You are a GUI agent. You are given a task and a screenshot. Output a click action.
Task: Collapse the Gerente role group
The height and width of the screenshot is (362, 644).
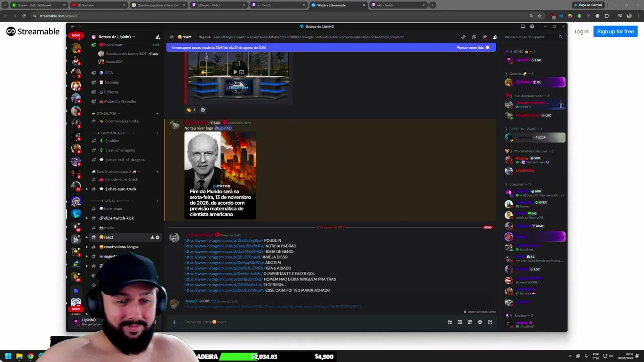[x=518, y=74]
